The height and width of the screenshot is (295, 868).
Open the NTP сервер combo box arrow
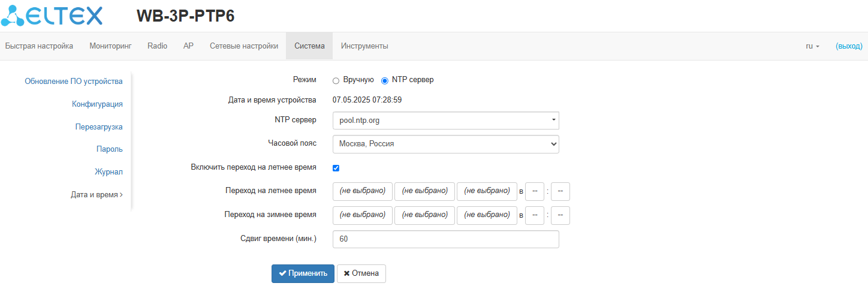tap(553, 121)
